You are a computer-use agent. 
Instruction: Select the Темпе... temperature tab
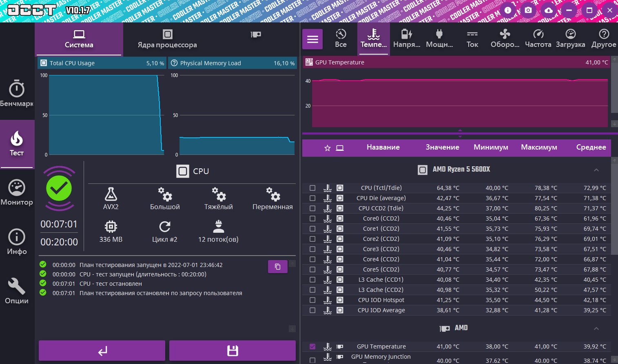(374, 39)
